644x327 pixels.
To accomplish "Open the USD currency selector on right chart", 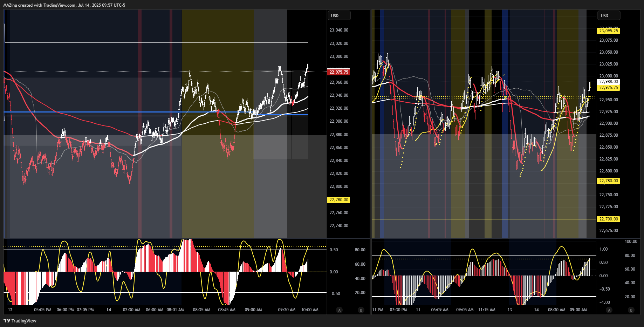I will [609, 15].
